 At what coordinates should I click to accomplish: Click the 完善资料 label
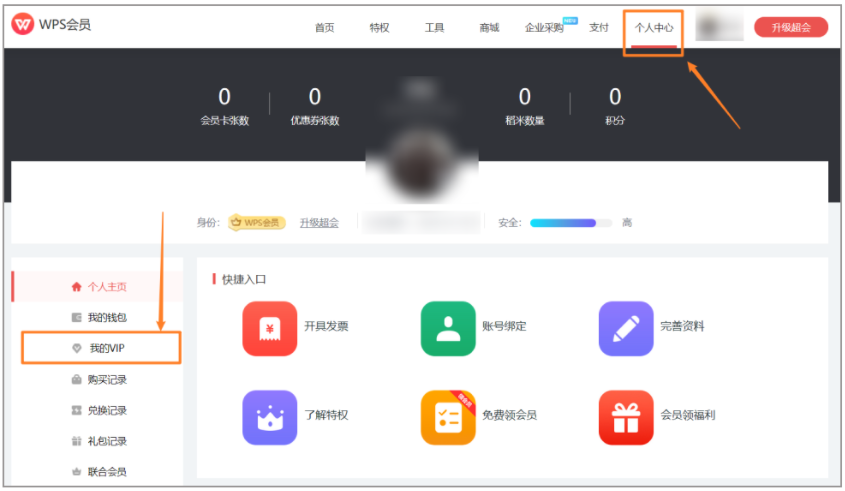[x=682, y=326]
